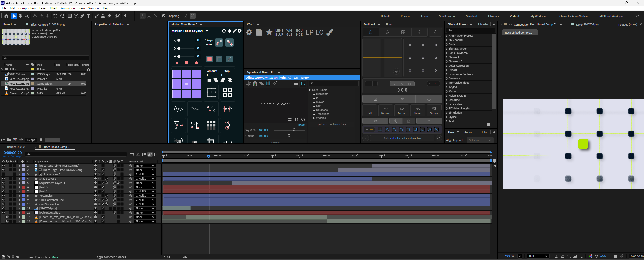The image size is (644, 260).
Task: Toggle the Snapping checkbox
Action: coord(164,16)
